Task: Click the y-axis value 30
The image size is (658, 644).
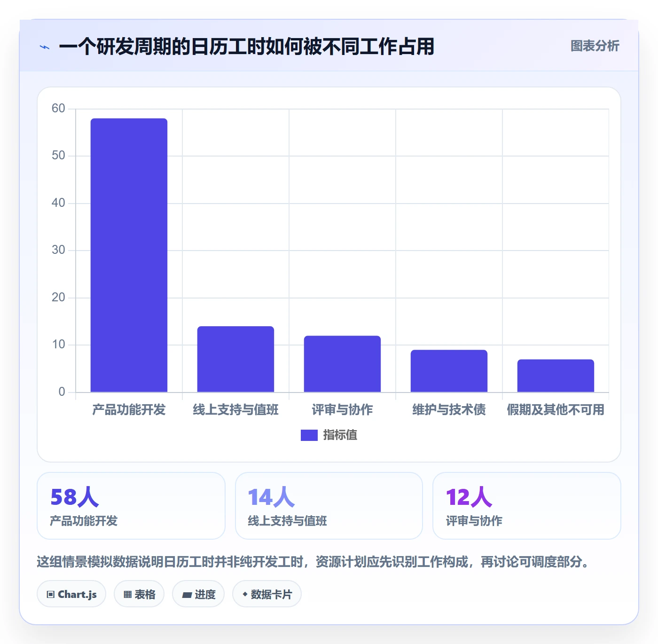Action: (58, 250)
